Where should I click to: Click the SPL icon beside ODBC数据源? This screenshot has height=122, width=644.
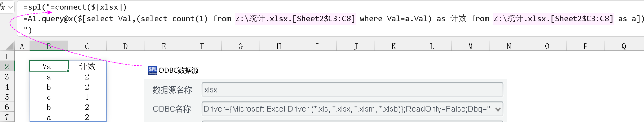pos(152,70)
